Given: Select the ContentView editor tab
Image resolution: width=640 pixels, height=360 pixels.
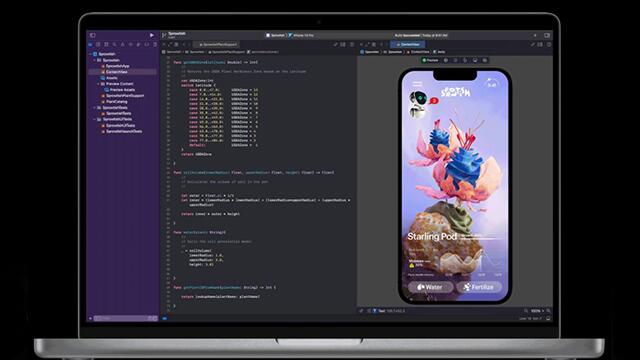Looking at the screenshot, I should (x=407, y=44).
